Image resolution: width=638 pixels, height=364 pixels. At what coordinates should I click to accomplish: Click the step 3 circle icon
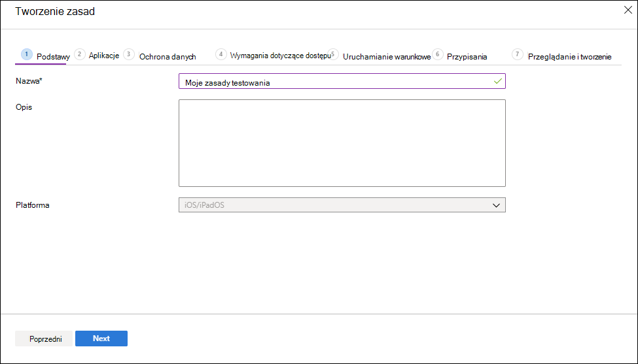coord(128,54)
